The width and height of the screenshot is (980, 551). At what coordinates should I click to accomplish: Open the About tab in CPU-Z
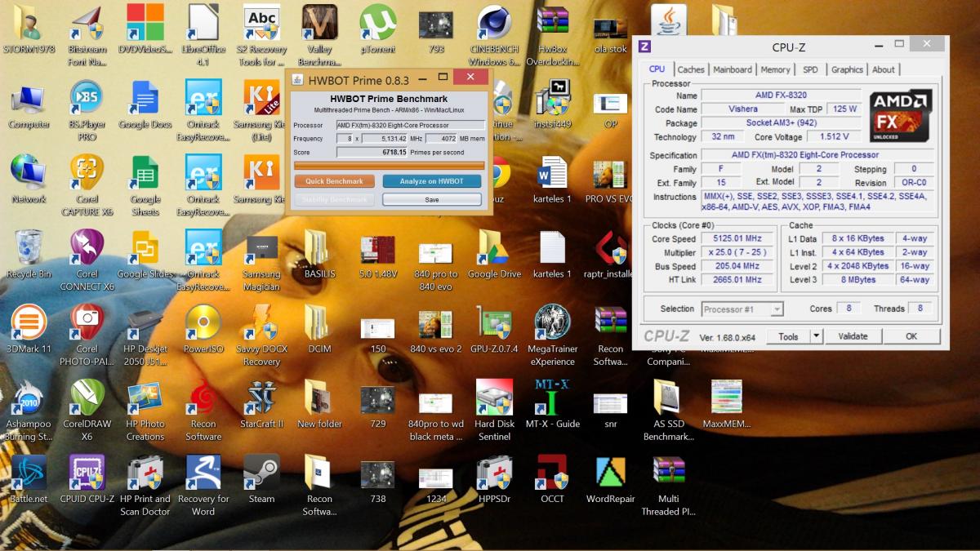click(x=884, y=70)
